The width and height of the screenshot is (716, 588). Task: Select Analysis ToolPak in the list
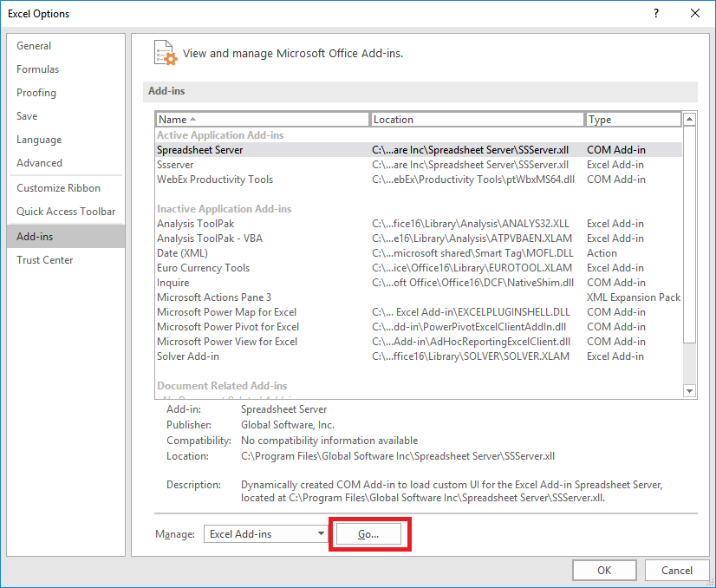pos(196,224)
